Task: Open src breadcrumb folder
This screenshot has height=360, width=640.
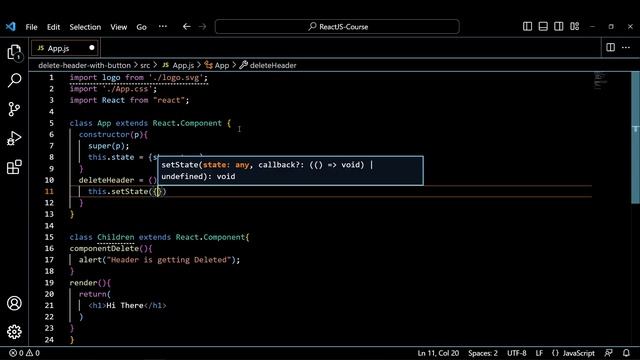Action: tap(145, 65)
